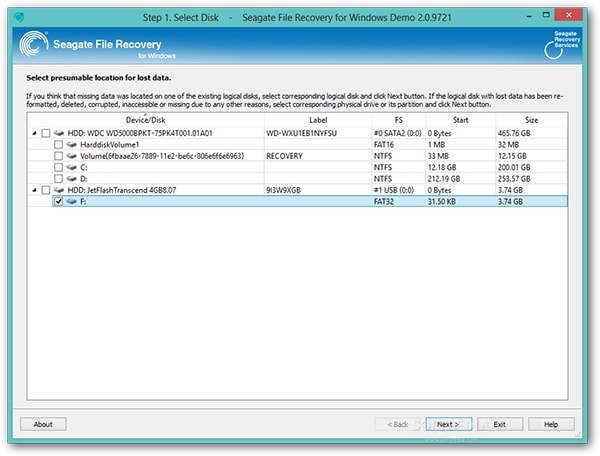
Task: Open Help
Action: [551, 424]
